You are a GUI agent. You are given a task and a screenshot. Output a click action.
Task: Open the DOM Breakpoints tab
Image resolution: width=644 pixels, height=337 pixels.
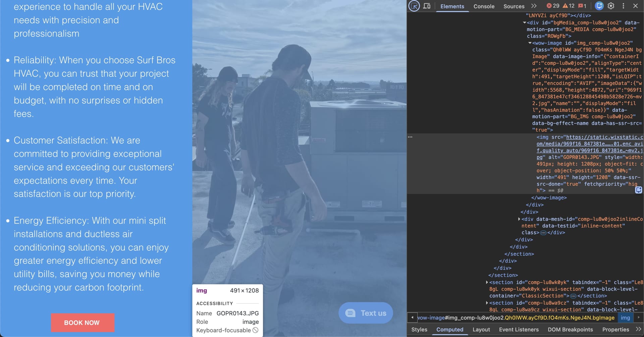coord(570,330)
